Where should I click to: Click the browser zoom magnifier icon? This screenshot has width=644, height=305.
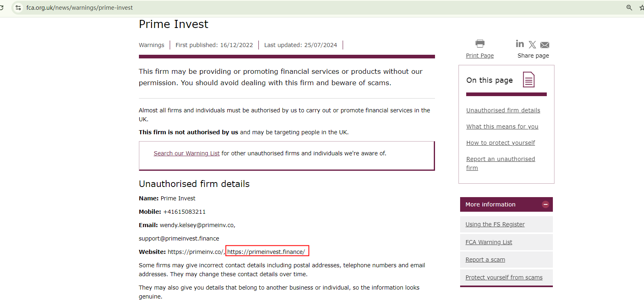(x=629, y=8)
